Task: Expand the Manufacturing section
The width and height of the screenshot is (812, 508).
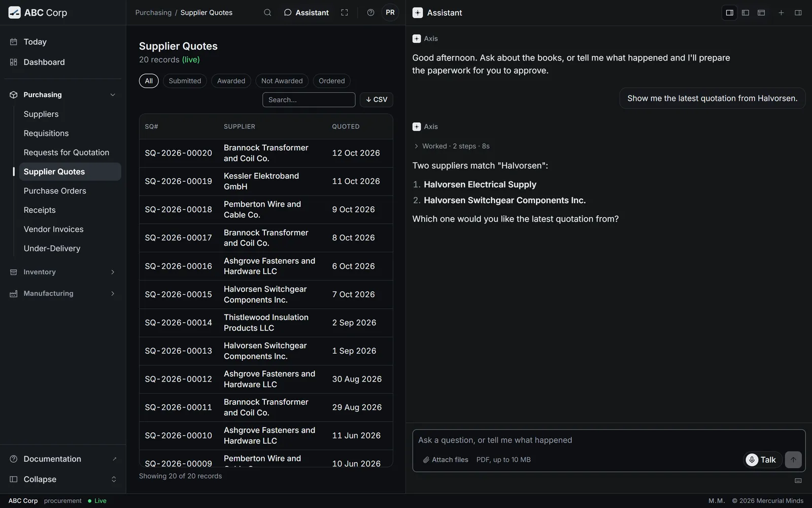Action: [63, 293]
